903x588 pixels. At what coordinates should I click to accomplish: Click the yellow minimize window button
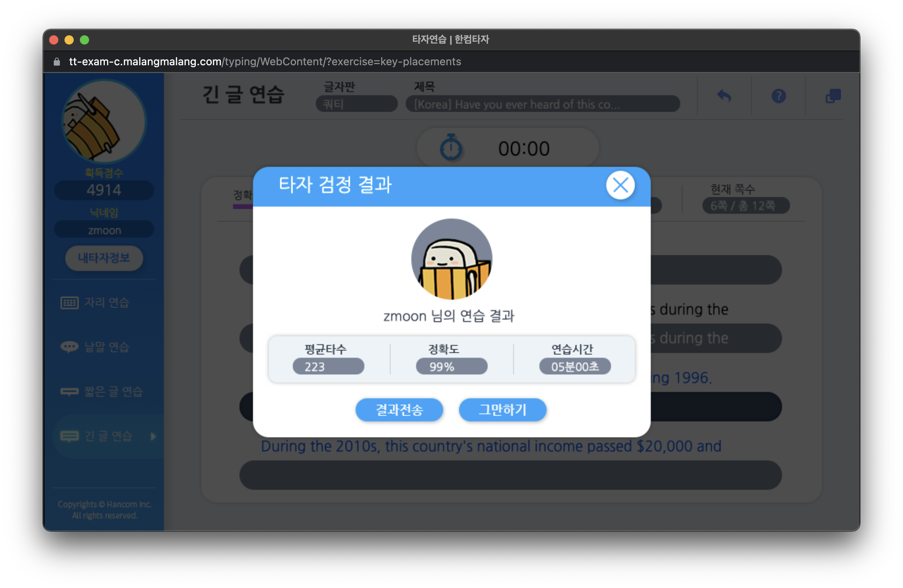(x=69, y=40)
